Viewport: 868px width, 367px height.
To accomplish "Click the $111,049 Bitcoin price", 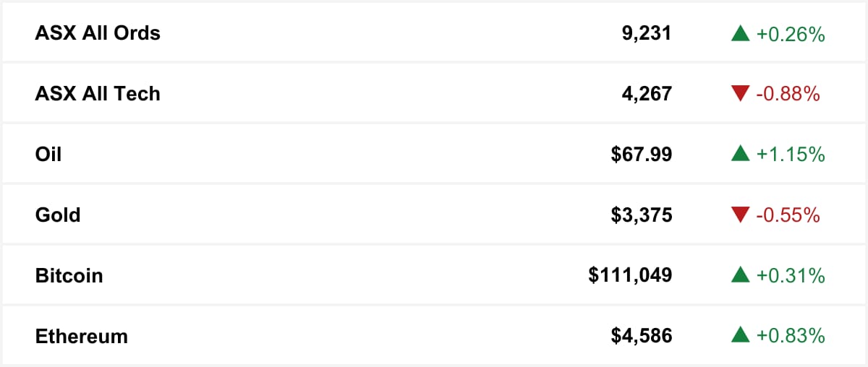I will 631,276.
